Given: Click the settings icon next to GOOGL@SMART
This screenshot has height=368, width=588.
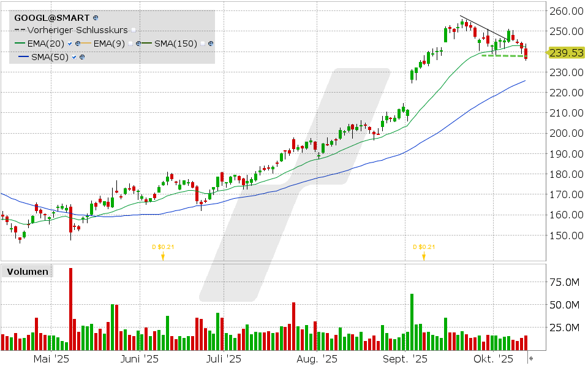Looking at the screenshot, I should pos(96,19).
